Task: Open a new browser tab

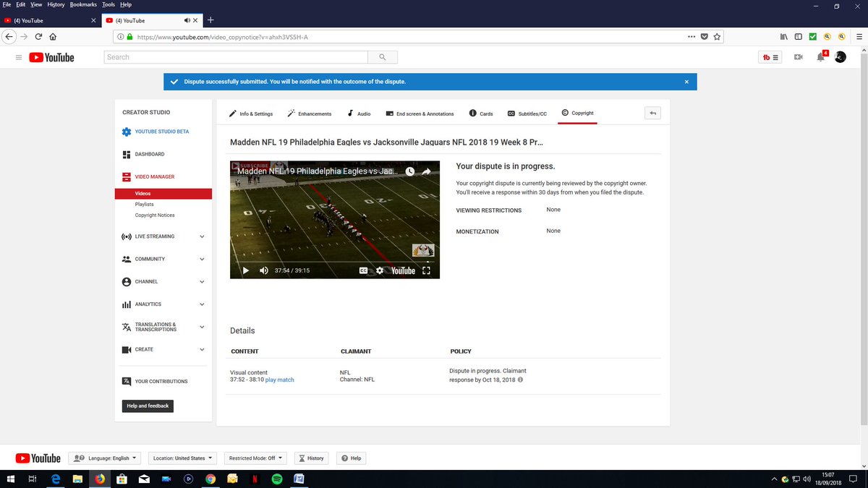Action: coord(210,20)
